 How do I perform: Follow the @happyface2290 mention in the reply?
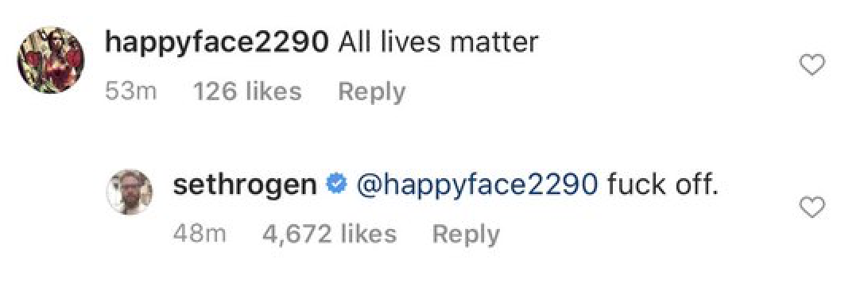477,187
